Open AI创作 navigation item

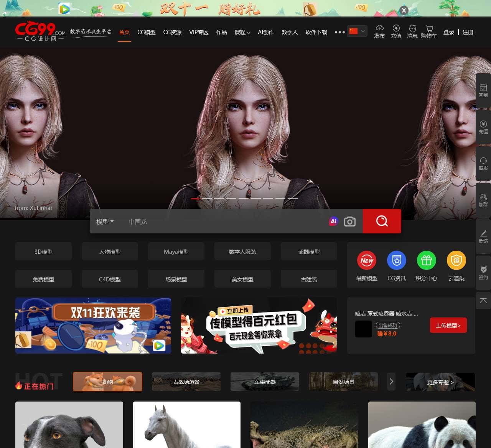pos(266,32)
